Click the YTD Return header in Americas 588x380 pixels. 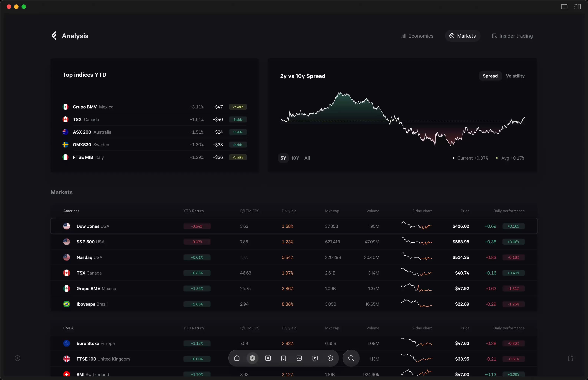pyautogui.click(x=193, y=211)
